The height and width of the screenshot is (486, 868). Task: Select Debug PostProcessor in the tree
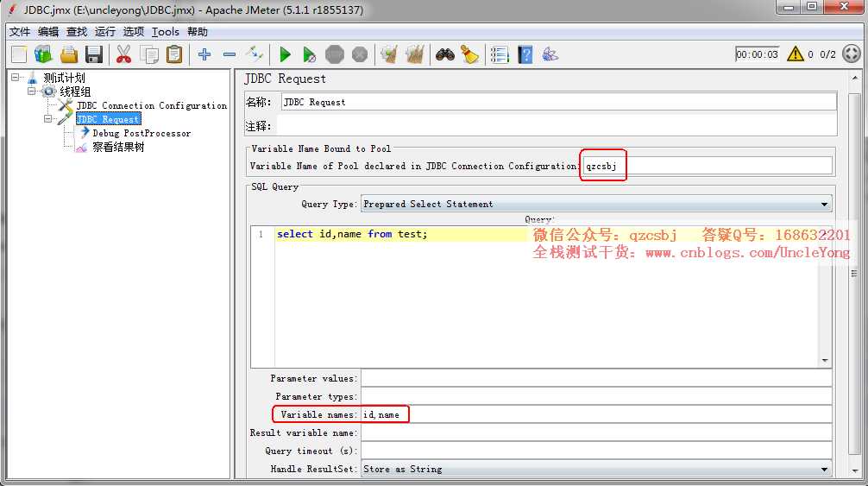click(x=142, y=133)
